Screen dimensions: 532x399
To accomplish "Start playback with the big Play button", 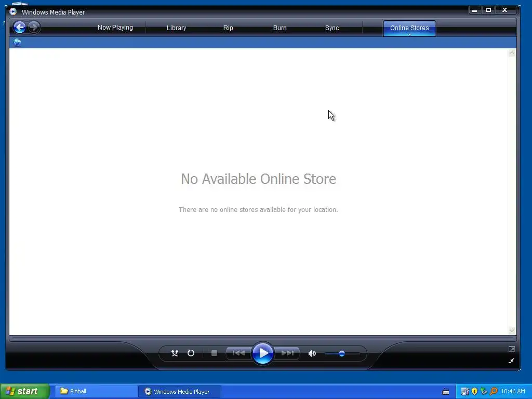I will [263, 353].
